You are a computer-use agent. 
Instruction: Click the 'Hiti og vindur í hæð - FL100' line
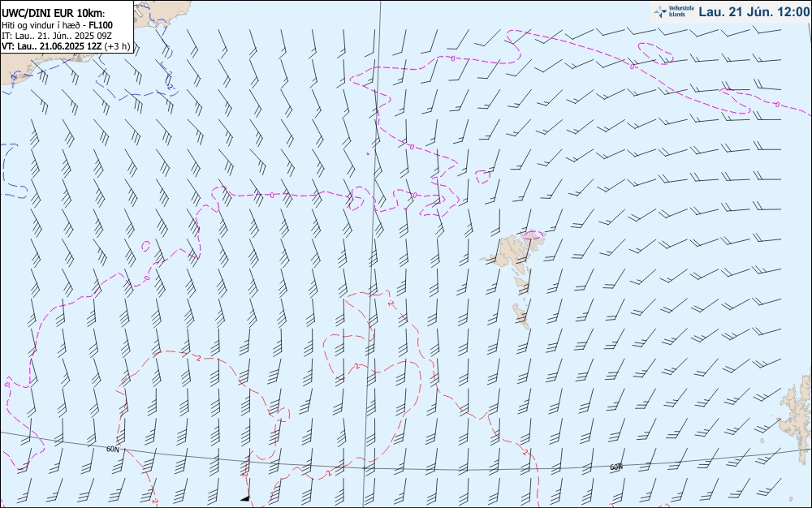tap(57, 25)
